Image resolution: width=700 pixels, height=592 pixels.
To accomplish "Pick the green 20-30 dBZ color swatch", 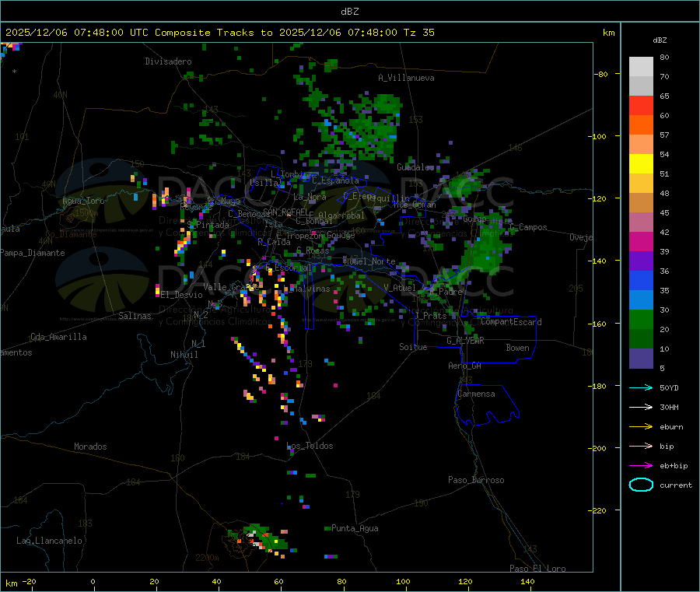I will tap(641, 319).
